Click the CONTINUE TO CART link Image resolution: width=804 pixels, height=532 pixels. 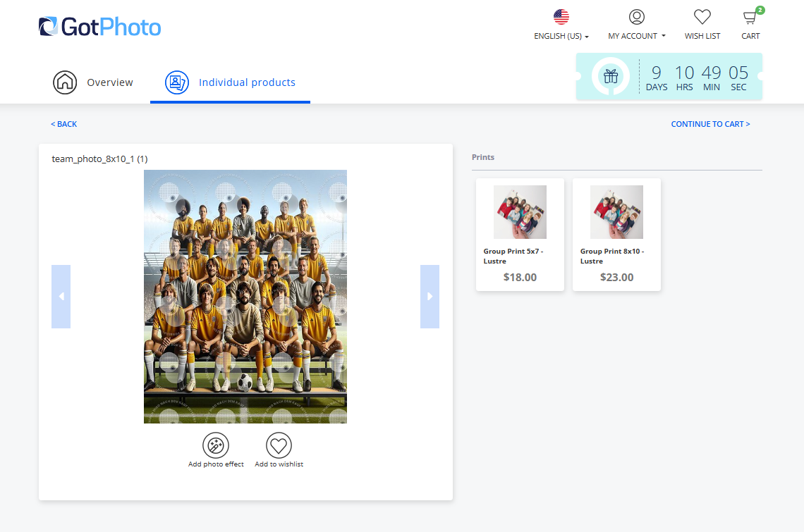710,124
